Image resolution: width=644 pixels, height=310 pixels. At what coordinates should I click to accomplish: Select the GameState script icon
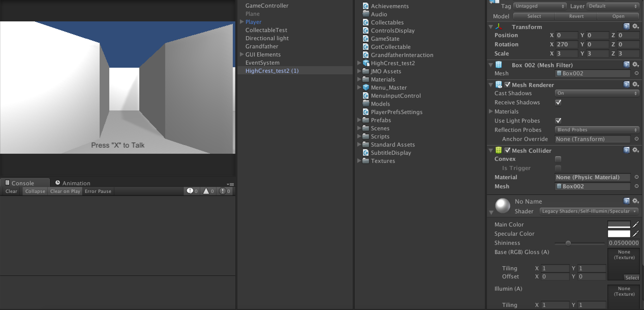(x=366, y=39)
